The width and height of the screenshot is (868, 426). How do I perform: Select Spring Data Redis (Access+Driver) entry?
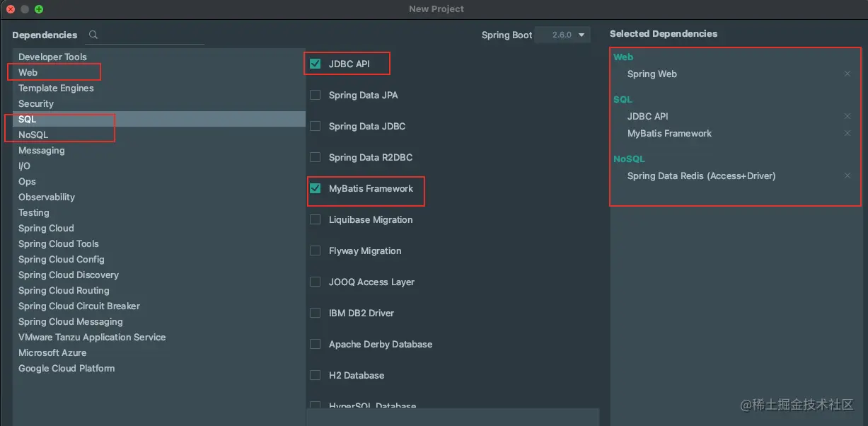coord(702,175)
